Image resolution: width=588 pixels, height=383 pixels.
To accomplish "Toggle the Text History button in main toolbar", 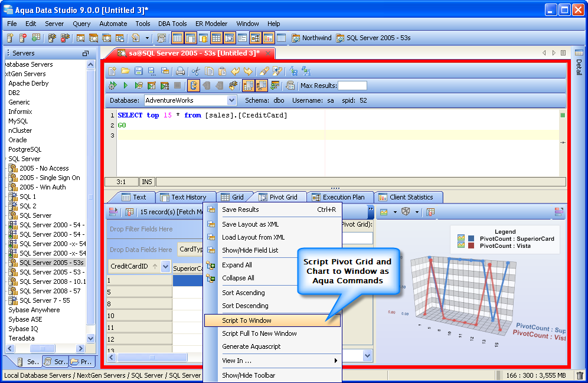I will [x=191, y=38].
